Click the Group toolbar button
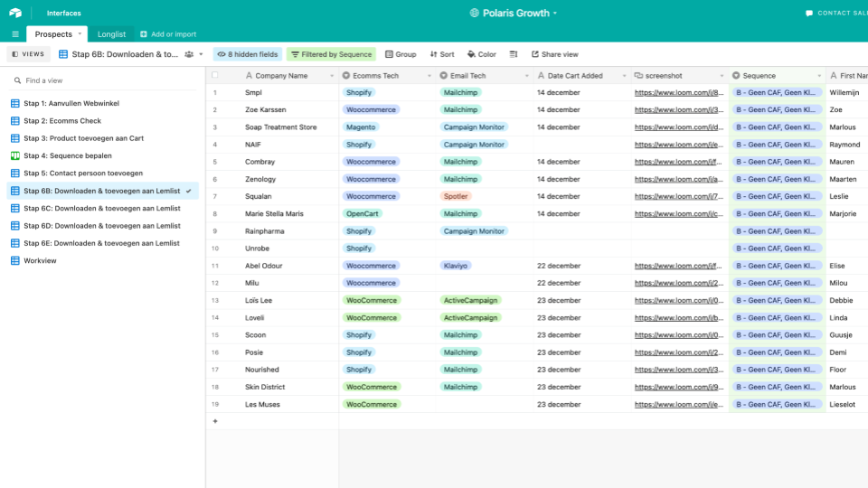Image resolution: width=868 pixels, height=488 pixels. 401,54
